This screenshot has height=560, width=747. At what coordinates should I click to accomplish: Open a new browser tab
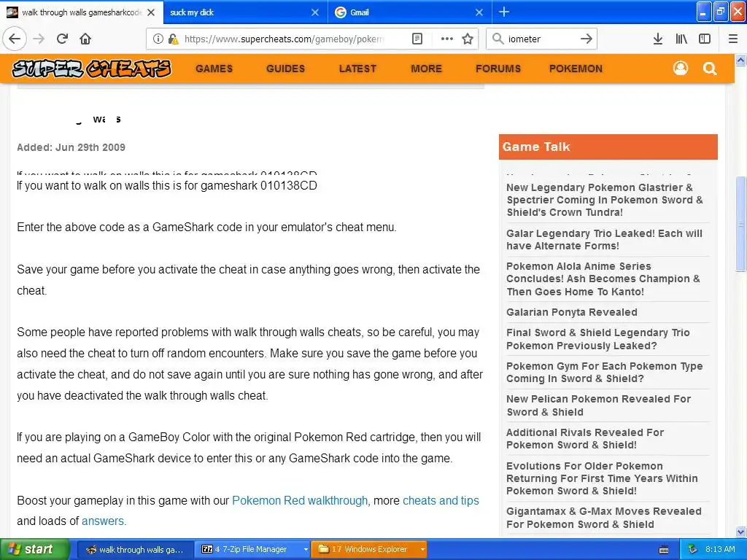tap(504, 12)
